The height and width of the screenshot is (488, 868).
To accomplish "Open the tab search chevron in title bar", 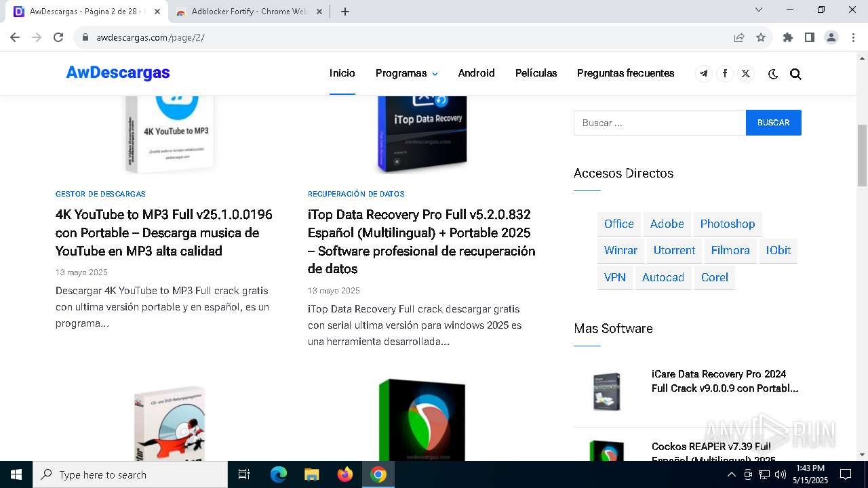I will tap(759, 9).
